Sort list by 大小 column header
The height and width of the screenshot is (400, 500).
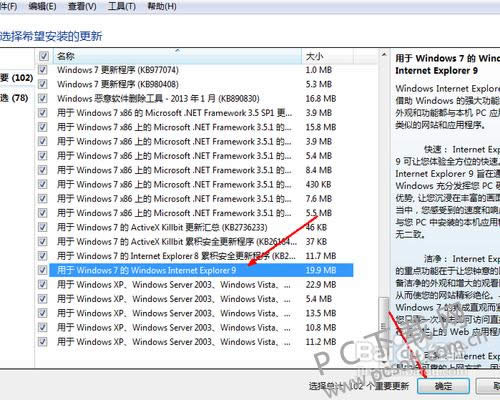point(327,56)
